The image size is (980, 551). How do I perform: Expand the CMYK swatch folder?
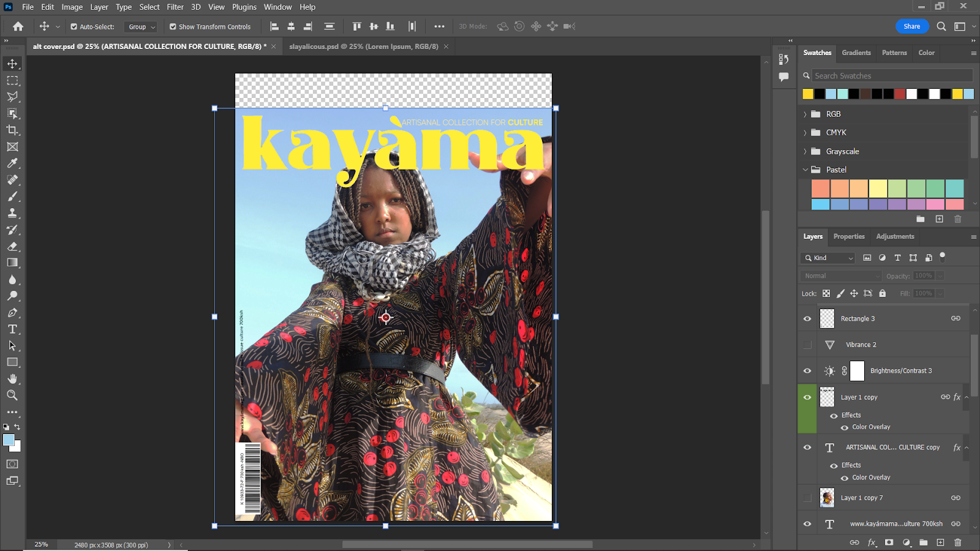[805, 133]
